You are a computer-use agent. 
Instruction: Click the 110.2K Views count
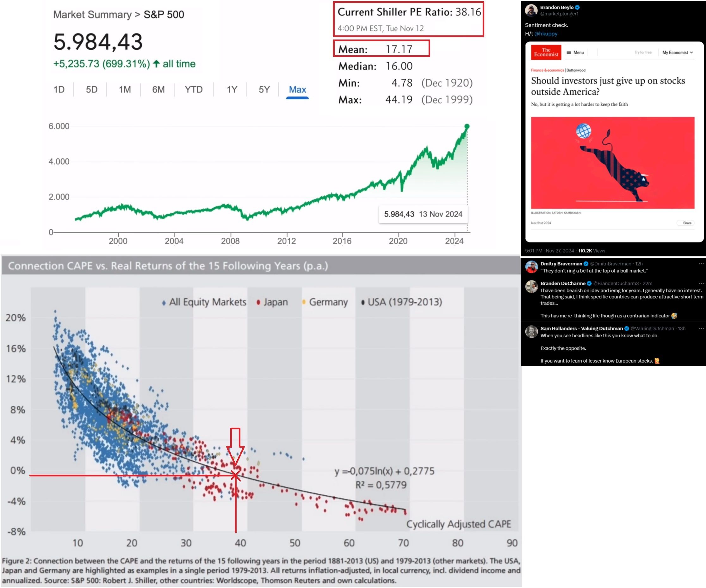click(x=591, y=251)
